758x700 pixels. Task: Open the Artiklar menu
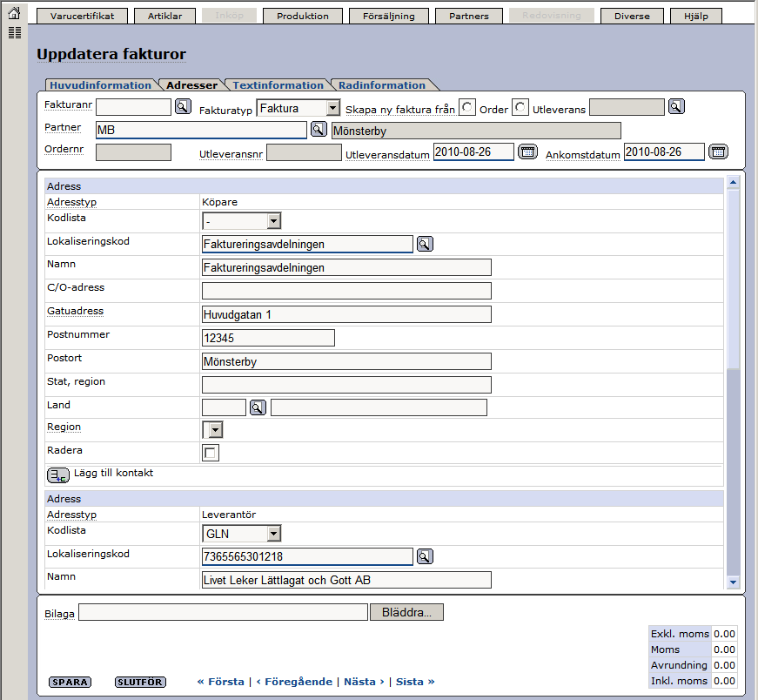(164, 16)
